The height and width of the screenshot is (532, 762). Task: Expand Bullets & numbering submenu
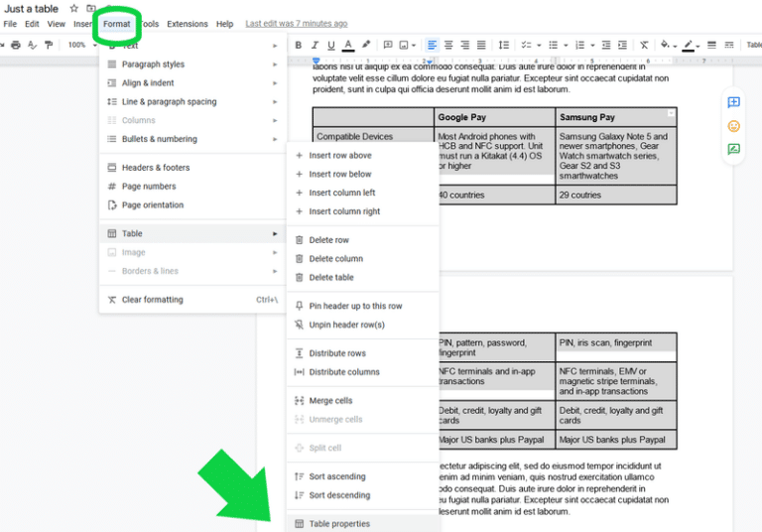tap(192, 139)
